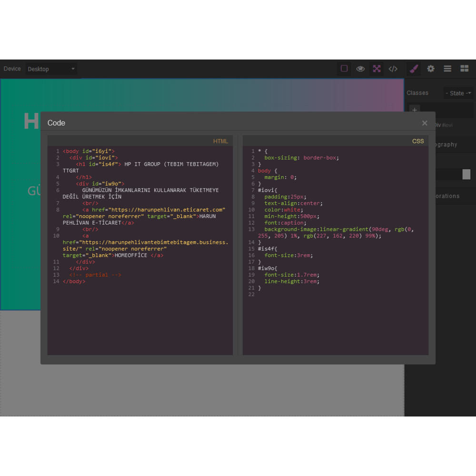
Task: Click the Typography sector heading behind dialog
Action: pos(446,145)
